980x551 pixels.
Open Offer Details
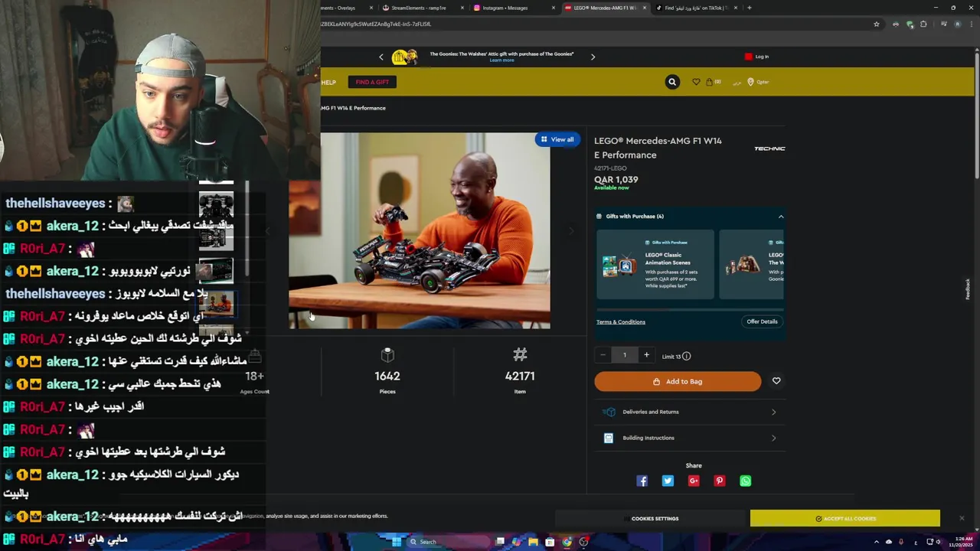click(x=762, y=321)
